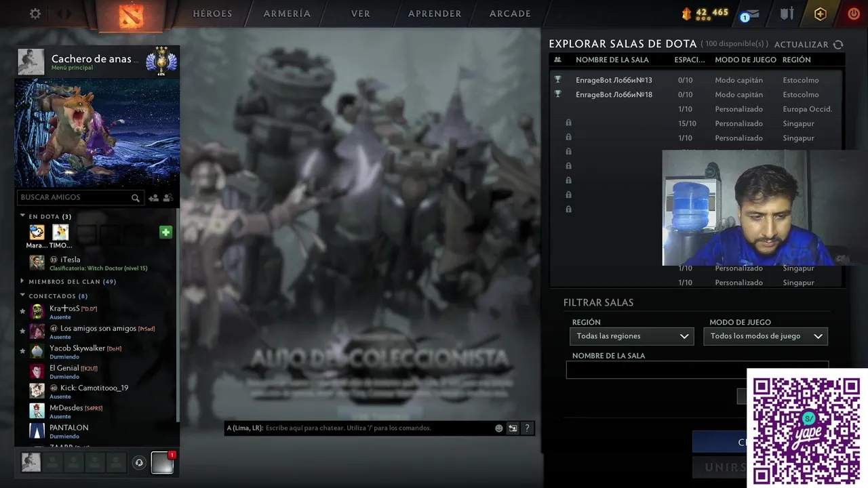Open the VER tab

tap(361, 14)
